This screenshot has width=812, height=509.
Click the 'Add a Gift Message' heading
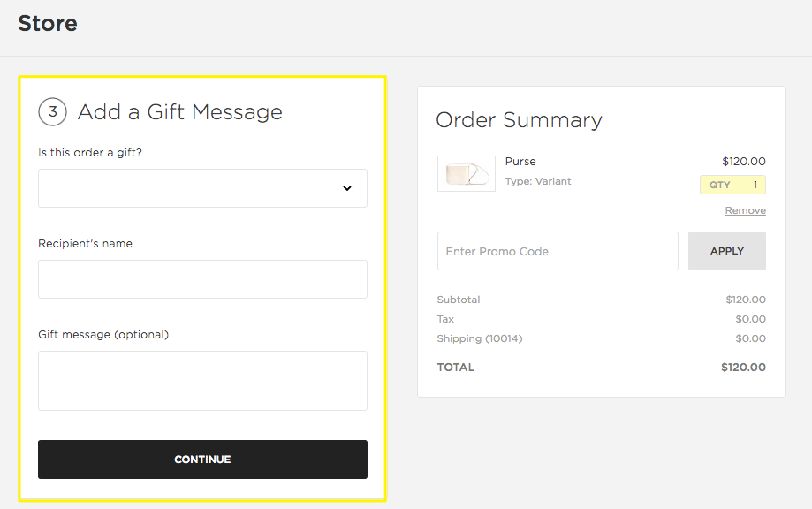180,112
